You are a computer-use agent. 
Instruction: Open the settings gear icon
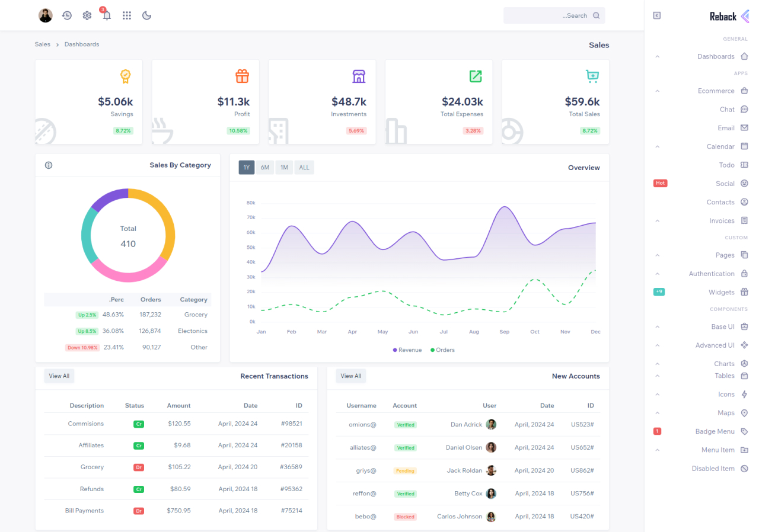click(87, 15)
